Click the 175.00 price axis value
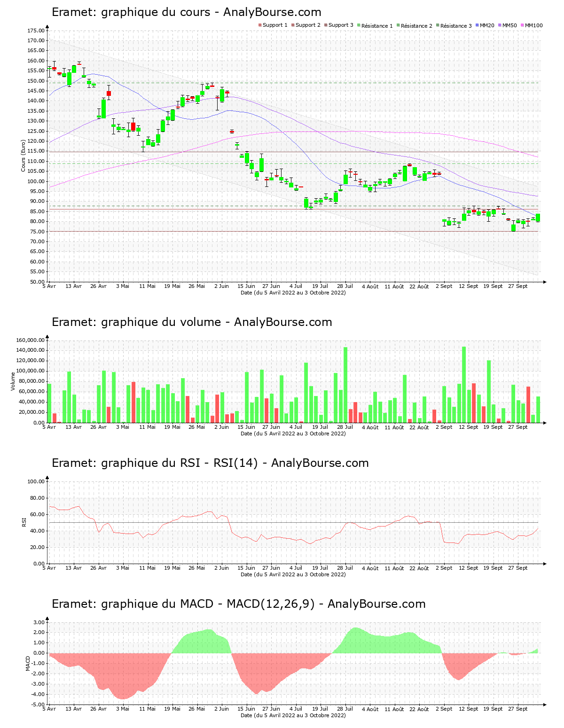The height and width of the screenshot is (728, 564). pos(36,31)
